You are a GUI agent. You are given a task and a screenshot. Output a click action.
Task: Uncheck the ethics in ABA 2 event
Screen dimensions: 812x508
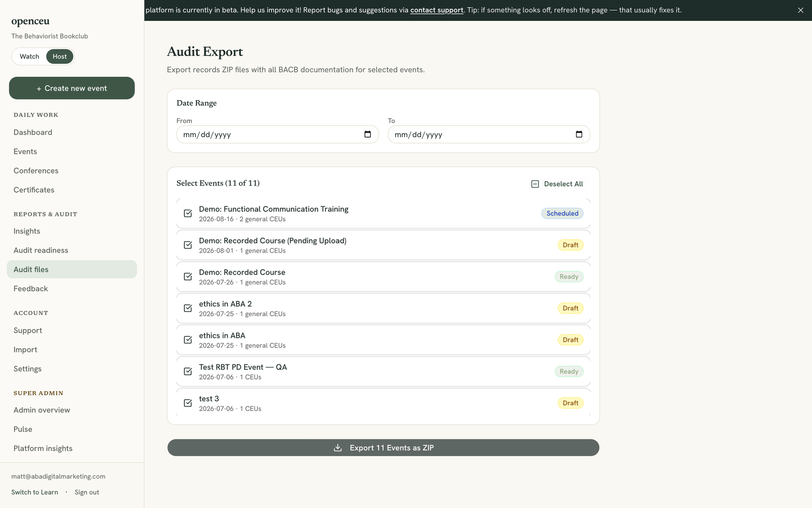coord(188,308)
